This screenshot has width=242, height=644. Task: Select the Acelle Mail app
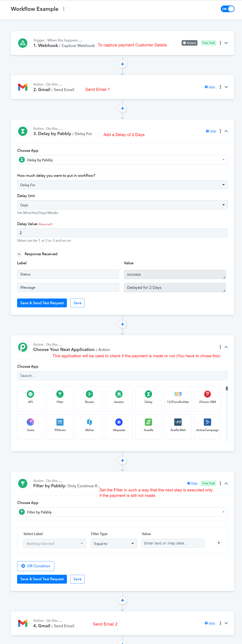coord(178,427)
